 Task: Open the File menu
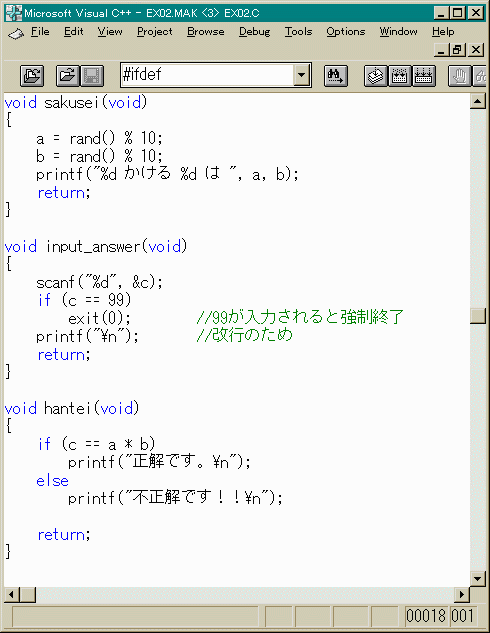pos(40,31)
